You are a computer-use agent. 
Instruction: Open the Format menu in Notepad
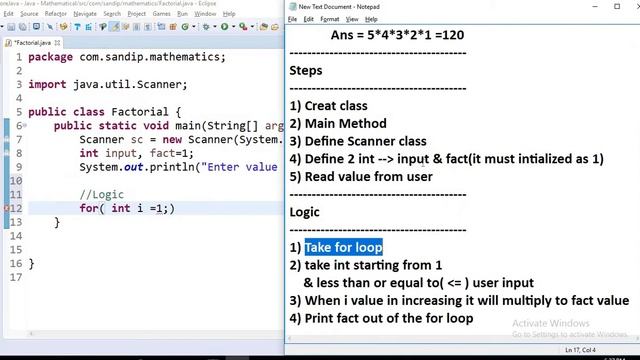coord(330,19)
